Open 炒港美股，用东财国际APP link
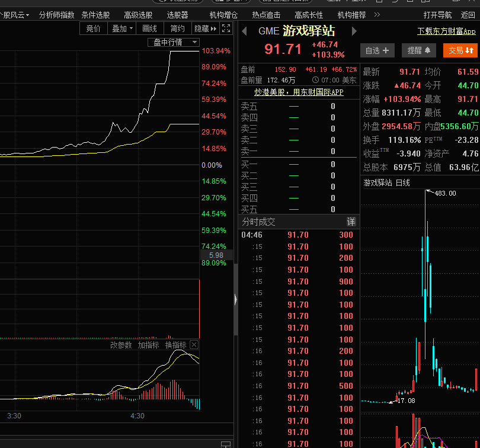This screenshot has width=480, height=448. coord(299,92)
